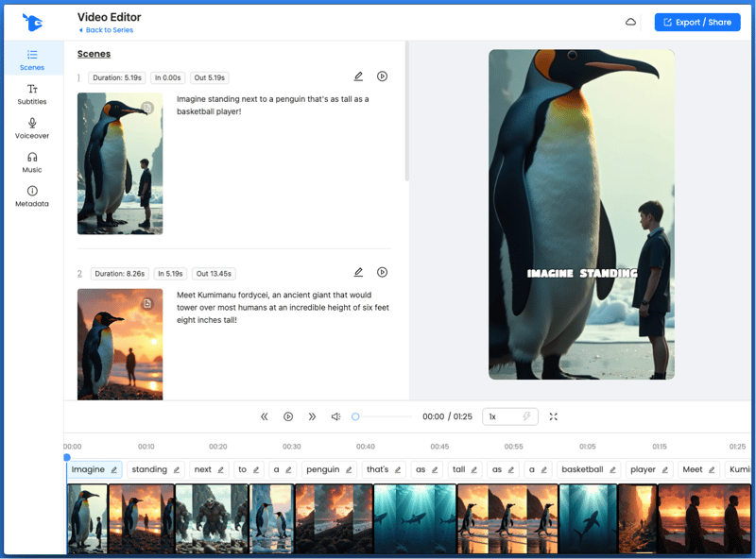Open the Voiceover panel
The width and height of the screenshot is (756, 559).
coord(32,128)
